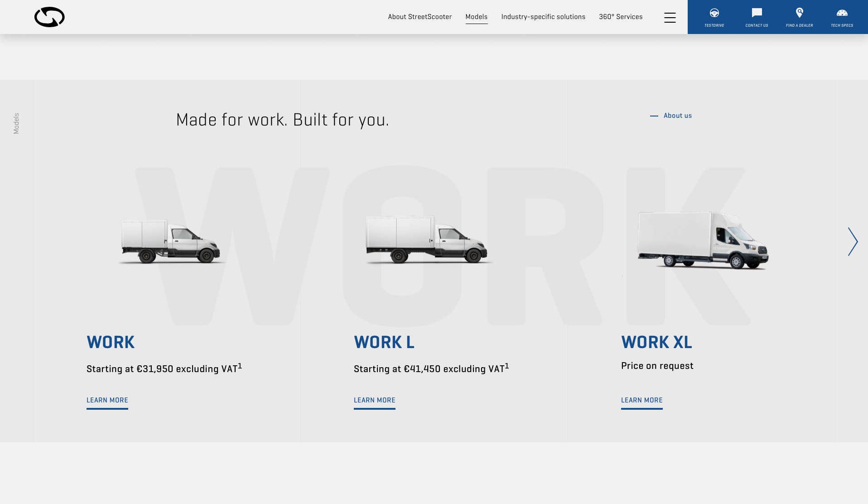Viewport: 868px width, 504px height.
Task: Select the WORK XL truck image
Action: coord(703,240)
